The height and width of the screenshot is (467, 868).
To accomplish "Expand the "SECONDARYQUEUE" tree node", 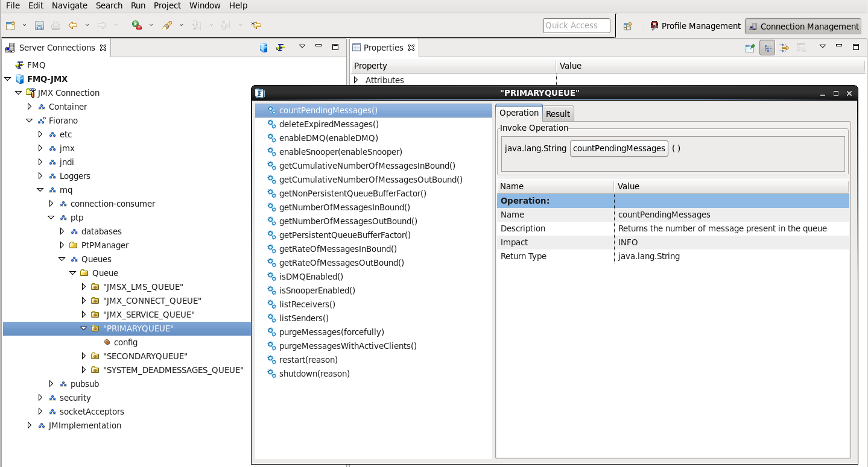I will pyautogui.click(x=84, y=356).
